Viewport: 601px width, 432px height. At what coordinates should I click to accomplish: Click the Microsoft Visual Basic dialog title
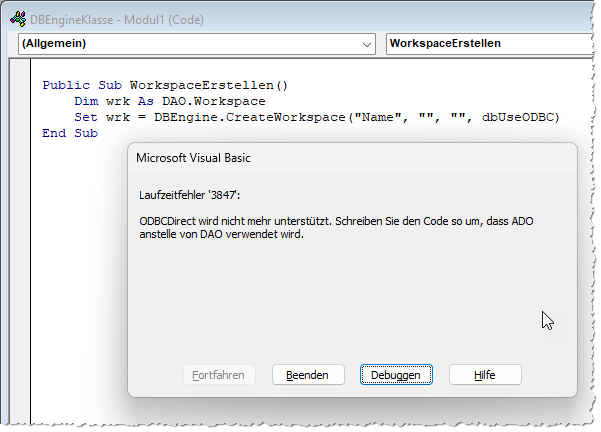tap(196, 158)
